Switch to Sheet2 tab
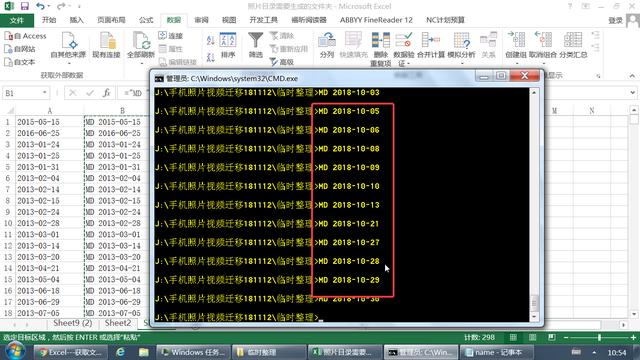640x360 pixels. tap(118, 323)
